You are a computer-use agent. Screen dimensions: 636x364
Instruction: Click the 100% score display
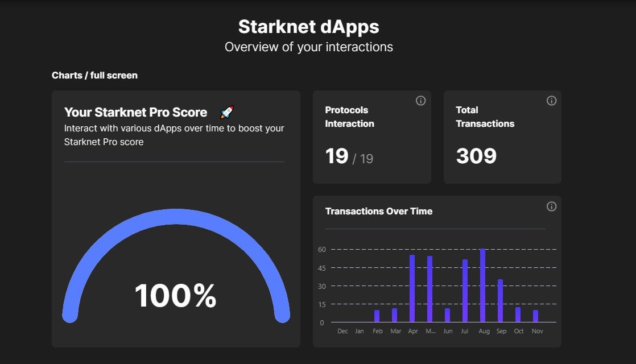[x=176, y=295]
